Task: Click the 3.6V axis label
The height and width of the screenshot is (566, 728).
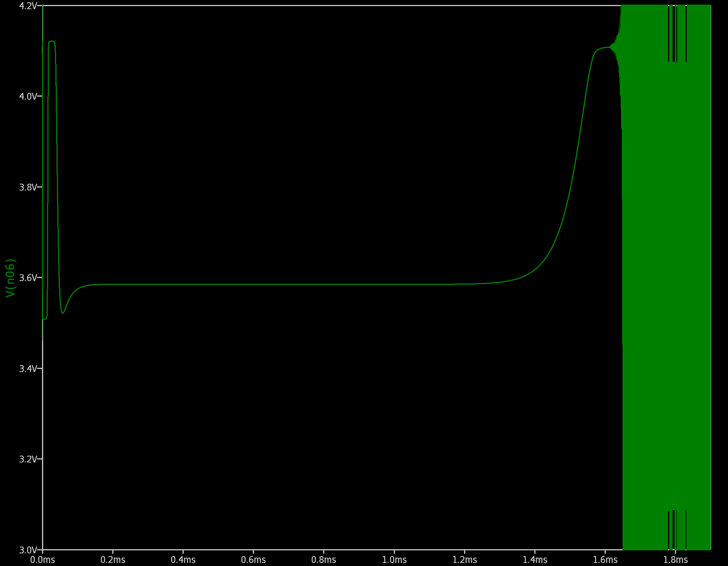Action: pyautogui.click(x=28, y=278)
